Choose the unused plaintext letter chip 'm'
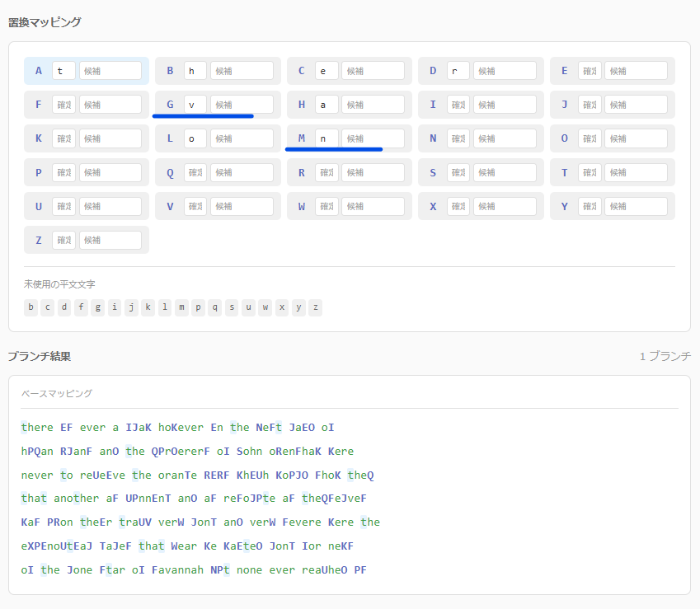Screen dimensions: 700x609 181,307
